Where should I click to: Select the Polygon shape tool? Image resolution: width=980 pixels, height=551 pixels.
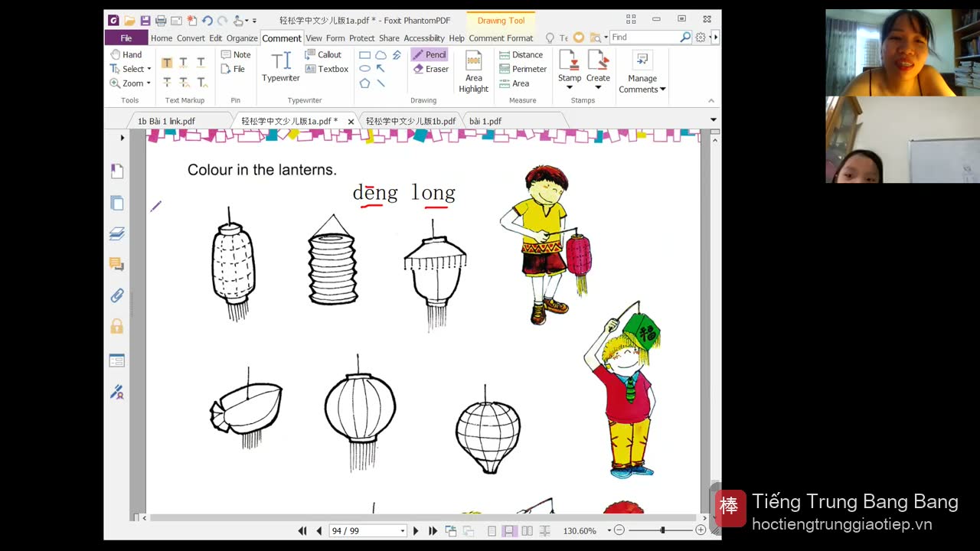[x=364, y=83]
